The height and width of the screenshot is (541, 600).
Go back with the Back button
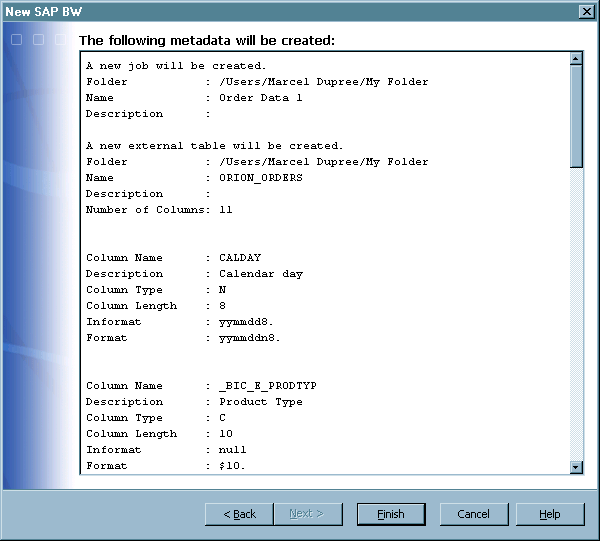point(239,514)
